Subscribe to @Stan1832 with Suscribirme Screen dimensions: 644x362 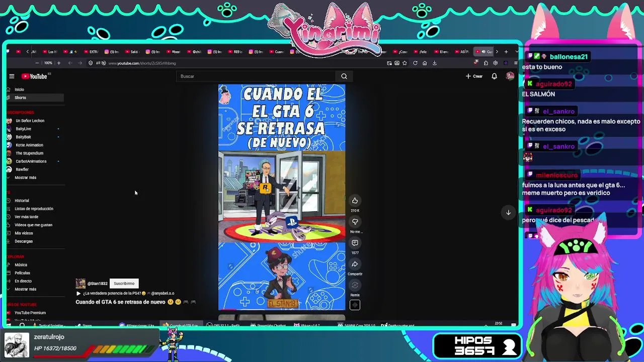[x=124, y=284]
